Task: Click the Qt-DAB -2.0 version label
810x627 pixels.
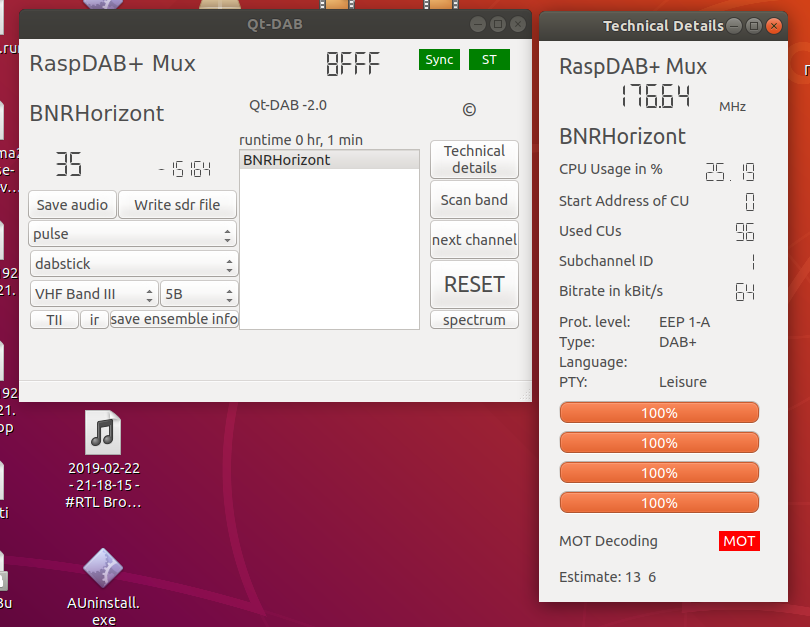Action: [288, 105]
